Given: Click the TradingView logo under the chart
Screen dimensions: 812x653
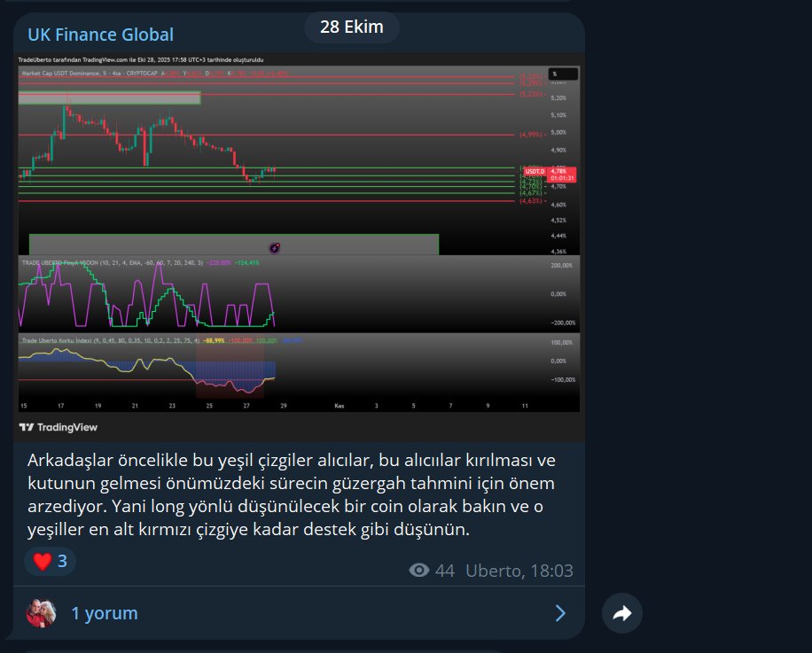Looking at the screenshot, I should click(58, 427).
